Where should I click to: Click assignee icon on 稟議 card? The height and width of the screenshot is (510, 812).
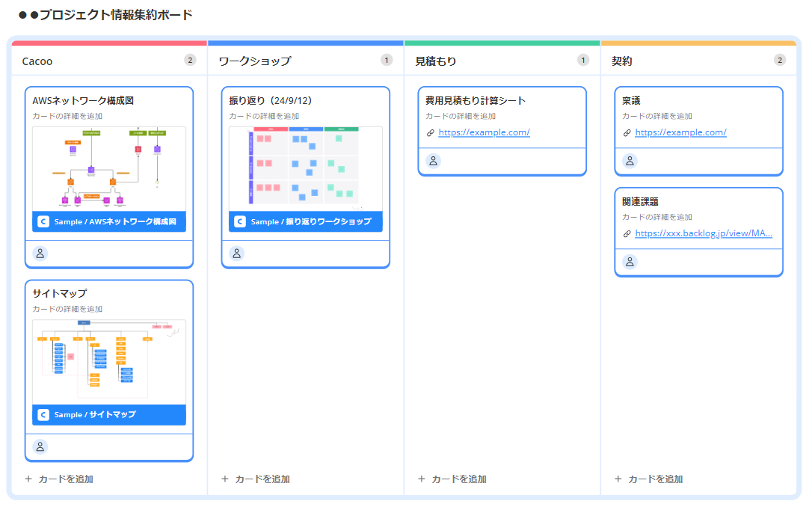click(x=630, y=161)
